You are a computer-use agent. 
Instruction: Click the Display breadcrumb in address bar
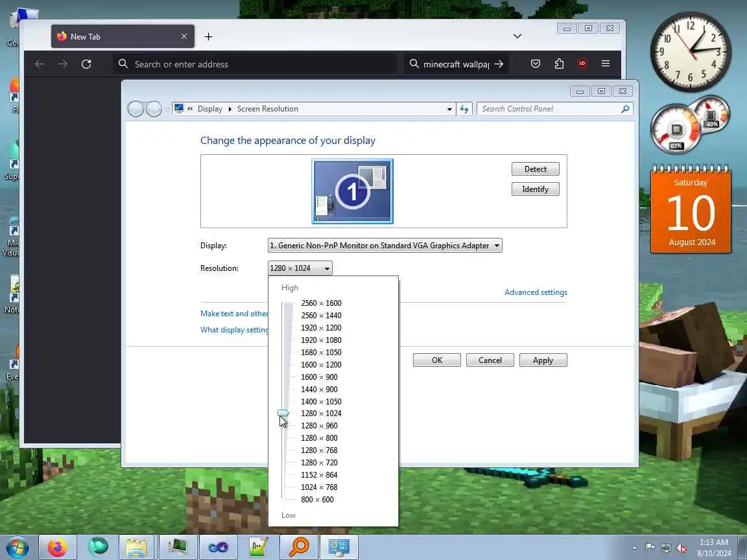pos(209,109)
